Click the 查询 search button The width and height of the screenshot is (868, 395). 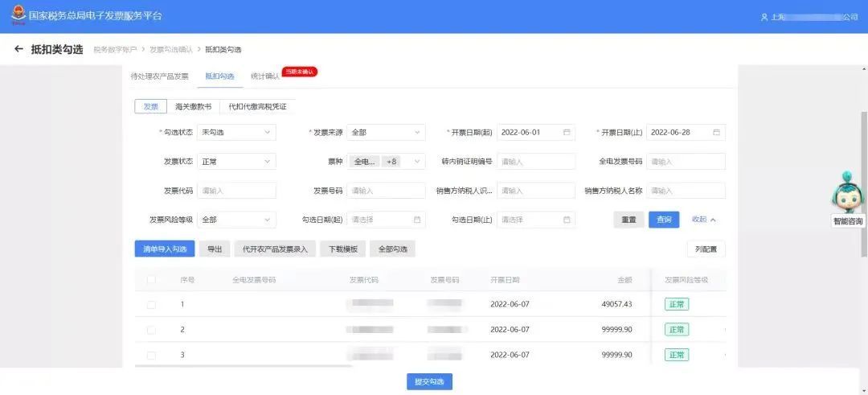(664, 220)
